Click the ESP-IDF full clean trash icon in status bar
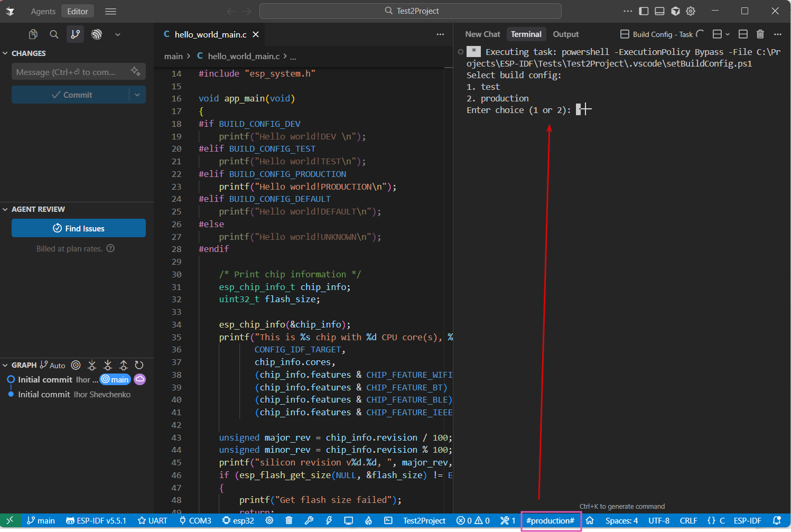791x532 pixels. 289,520
